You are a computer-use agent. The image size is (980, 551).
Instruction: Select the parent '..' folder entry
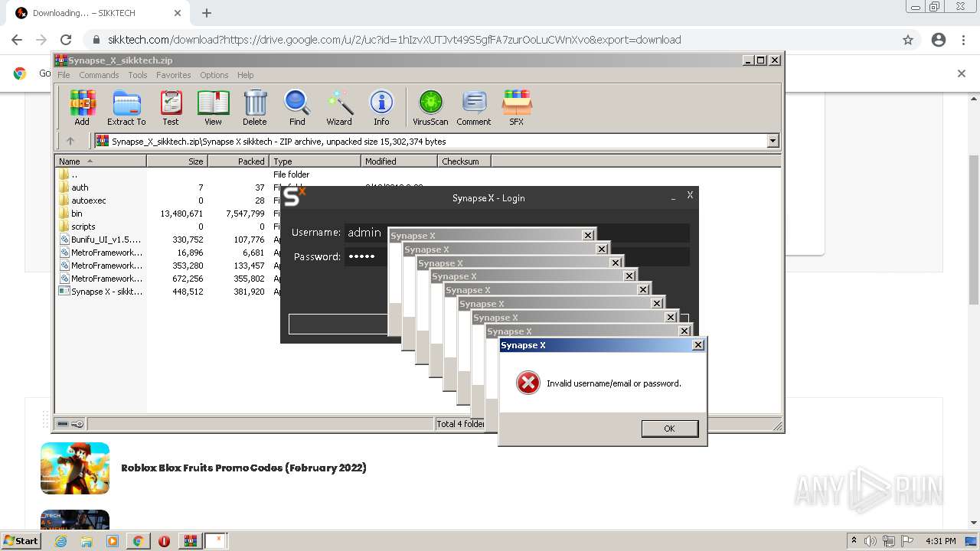pos(74,174)
